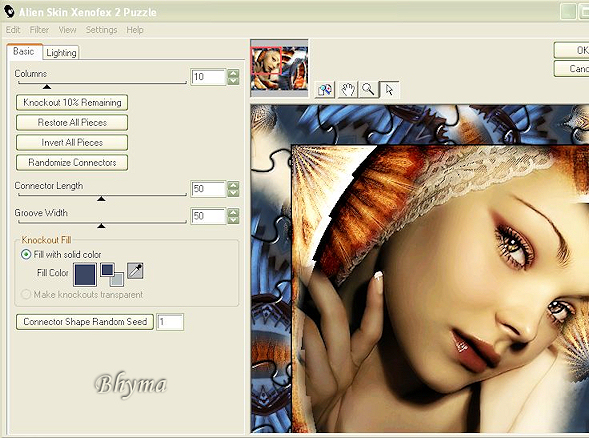Increase Columns value with up arrow

point(233,73)
